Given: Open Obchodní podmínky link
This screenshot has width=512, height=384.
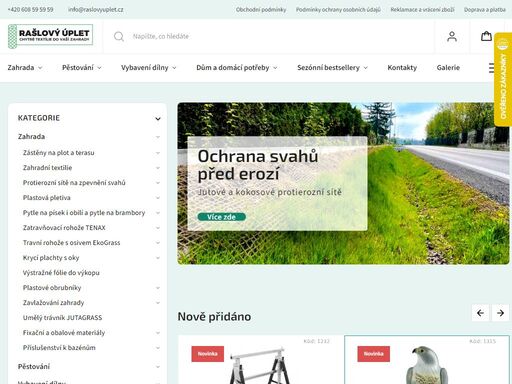Looking at the screenshot, I should (261, 10).
